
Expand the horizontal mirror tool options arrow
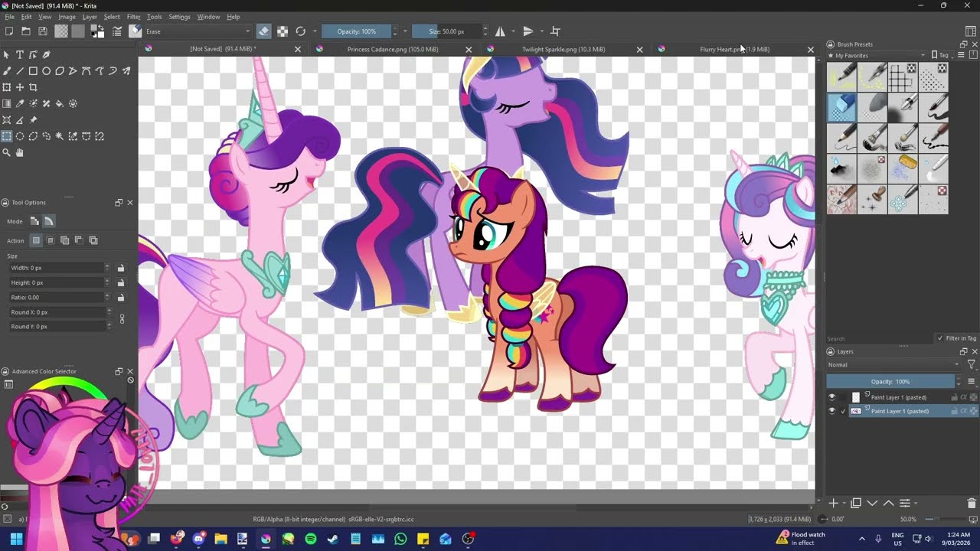point(513,31)
